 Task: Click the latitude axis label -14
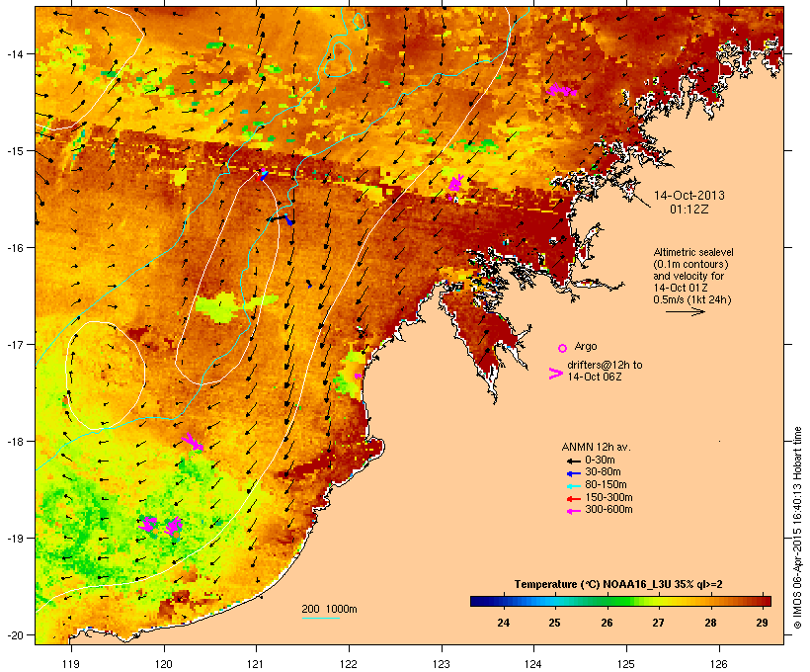tap(15, 53)
